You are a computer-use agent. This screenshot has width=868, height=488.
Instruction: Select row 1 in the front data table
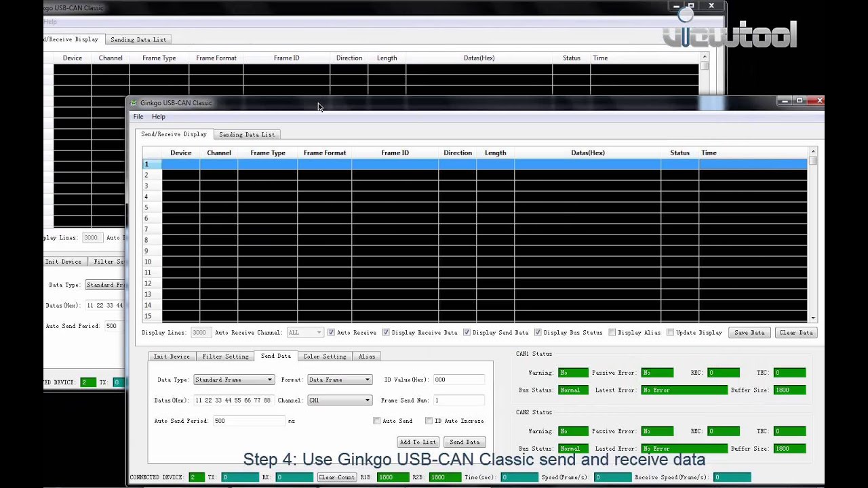pyautogui.click(x=475, y=164)
